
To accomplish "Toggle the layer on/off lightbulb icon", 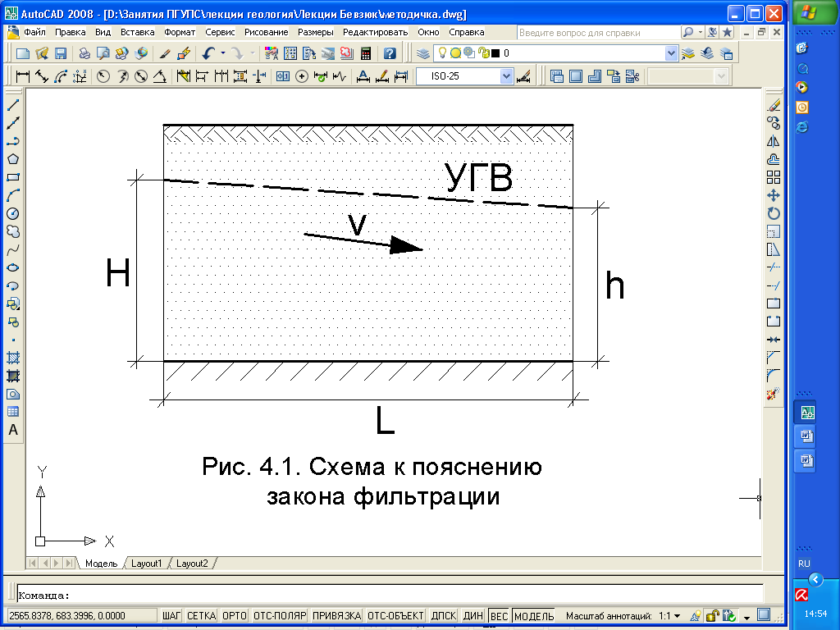I will pos(442,52).
